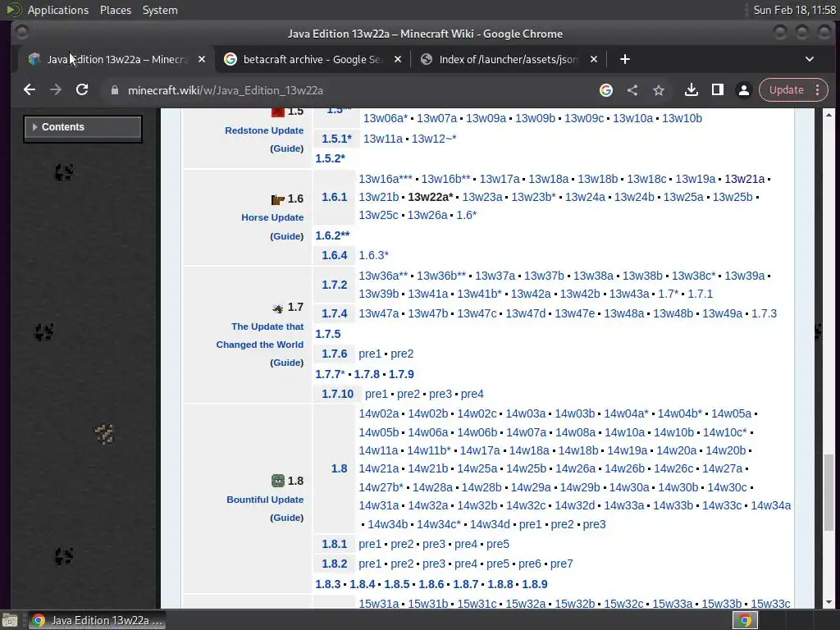Open the System menu
This screenshot has width=840, height=630.
[x=160, y=10]
